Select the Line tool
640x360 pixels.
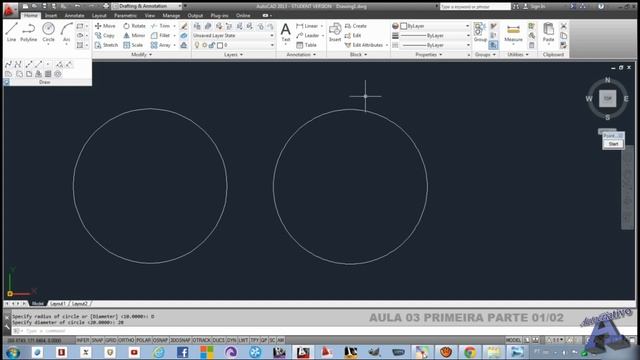pos(11,32)
